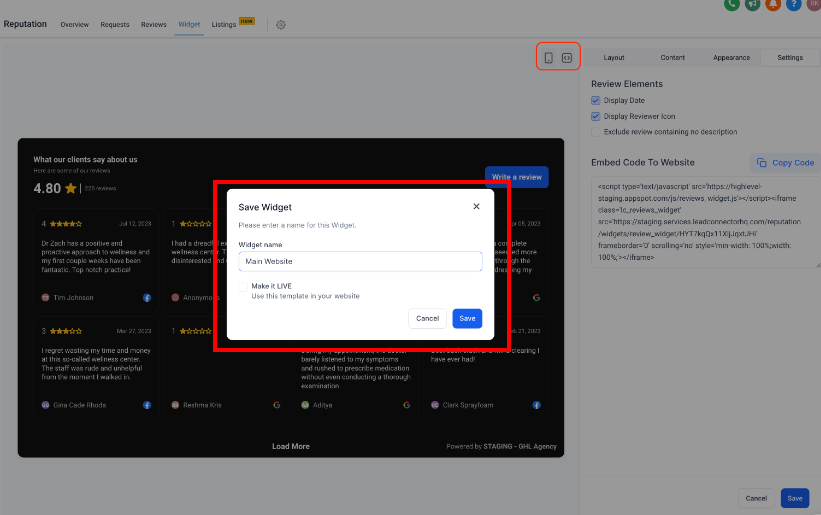821x515 pixels.
Task: Click the 'What our clients say about us' title
Action: [85, 160]
